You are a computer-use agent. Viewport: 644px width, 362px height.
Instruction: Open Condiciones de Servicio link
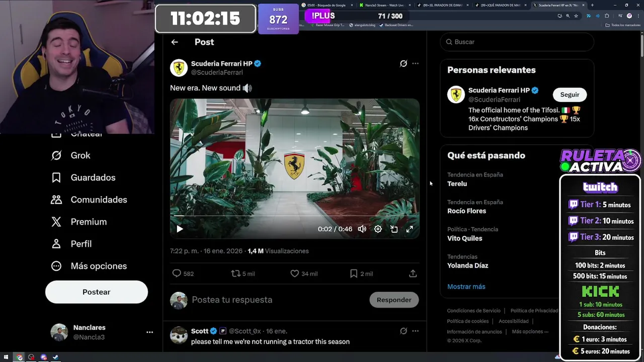tap(473, 311)
